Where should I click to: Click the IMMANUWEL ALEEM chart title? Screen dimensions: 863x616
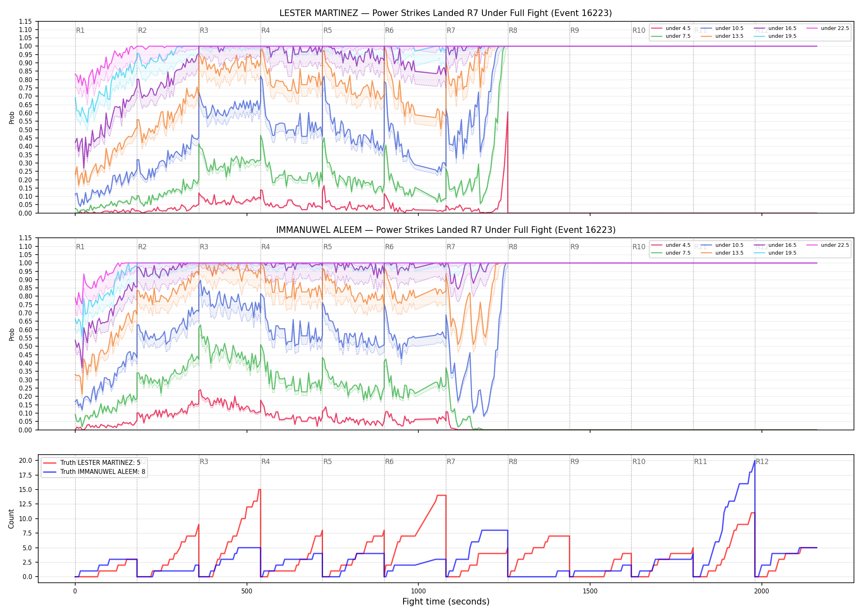pyautogui.click(x=445, y=230)
